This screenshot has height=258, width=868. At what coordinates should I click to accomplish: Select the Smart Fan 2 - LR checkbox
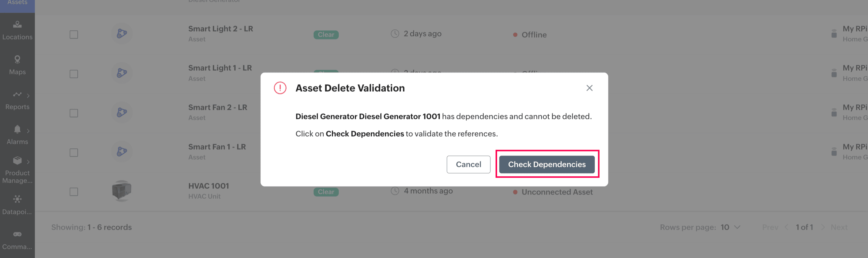pos(74,113)
